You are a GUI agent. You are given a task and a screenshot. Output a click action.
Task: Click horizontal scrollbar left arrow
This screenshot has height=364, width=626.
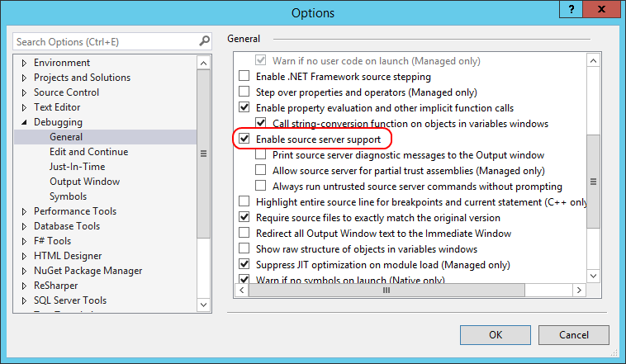[x=241, y=291]
